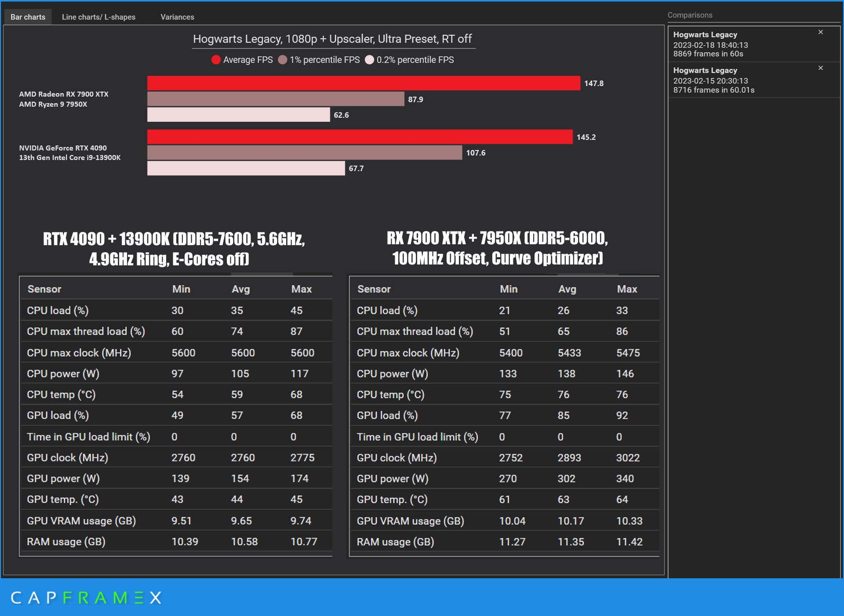Click the chart title Hogwarts Legacy 1080p
The width and height of the screenshot is (844, 616).
(x=332, y=39)
